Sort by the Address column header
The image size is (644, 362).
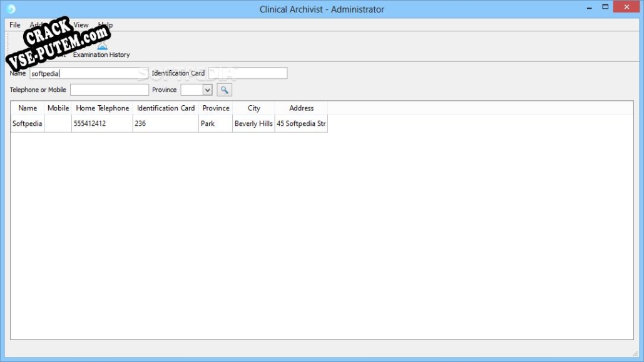301,108
